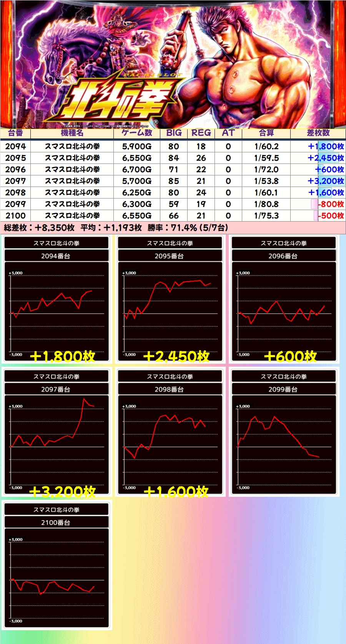Click the BIG column header
Viewport: 346px width, 644px height.
174,133
